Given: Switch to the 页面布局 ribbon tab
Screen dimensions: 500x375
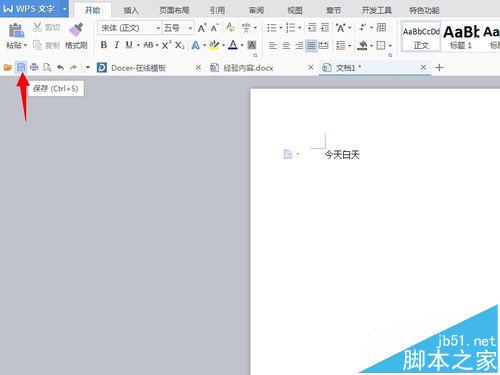Looking at the screenshot, I should click(x=174, y=10).
